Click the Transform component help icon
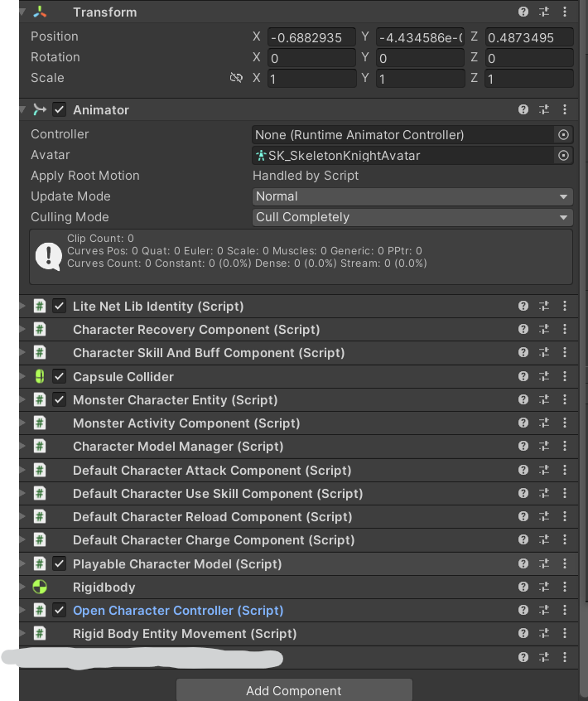This screenshot has width=588, height=701. coord(523,12)
